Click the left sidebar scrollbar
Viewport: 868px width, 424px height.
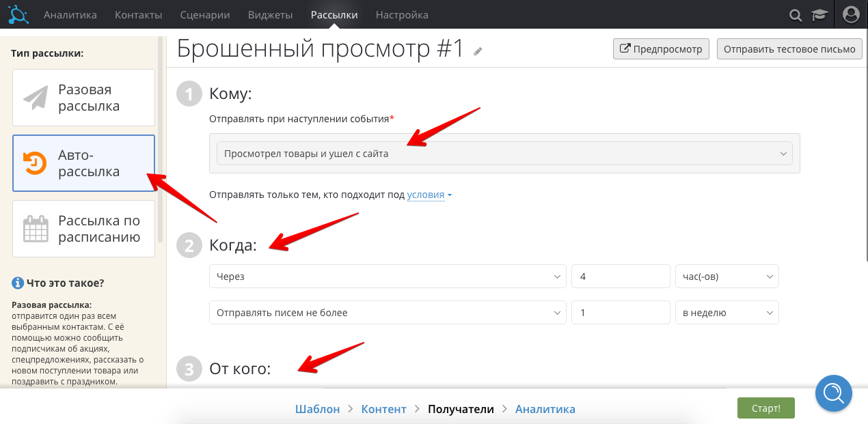161,139
